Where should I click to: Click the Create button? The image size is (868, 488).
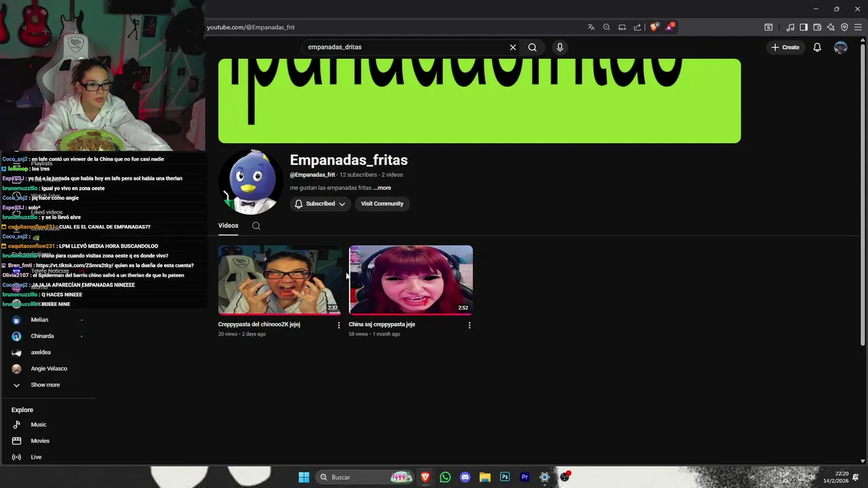pos(785,47)
